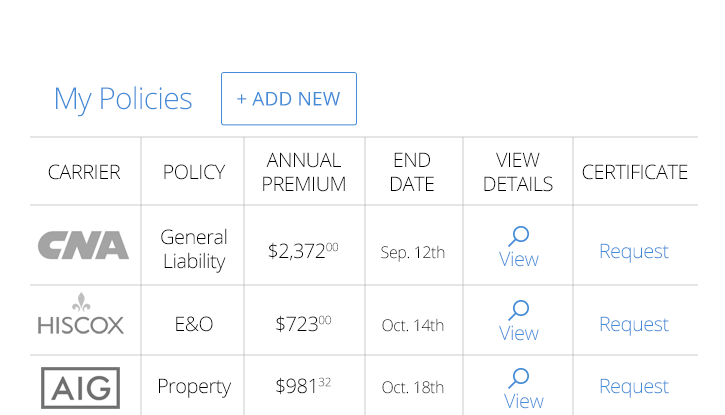Viewport: 725px width, 415px height.
Task: Open the magnifier icon for the CNA policy
Action: [x=519, y=236]
